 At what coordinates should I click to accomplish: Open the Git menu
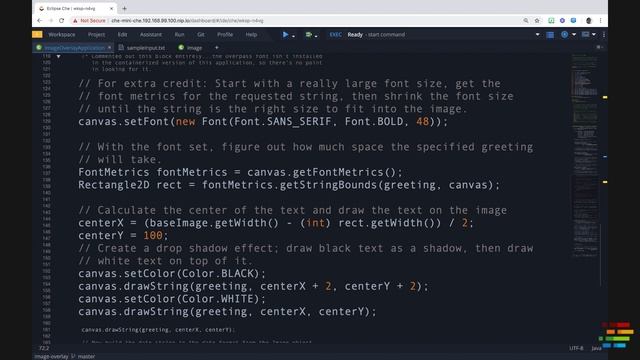tap(201, 35)
